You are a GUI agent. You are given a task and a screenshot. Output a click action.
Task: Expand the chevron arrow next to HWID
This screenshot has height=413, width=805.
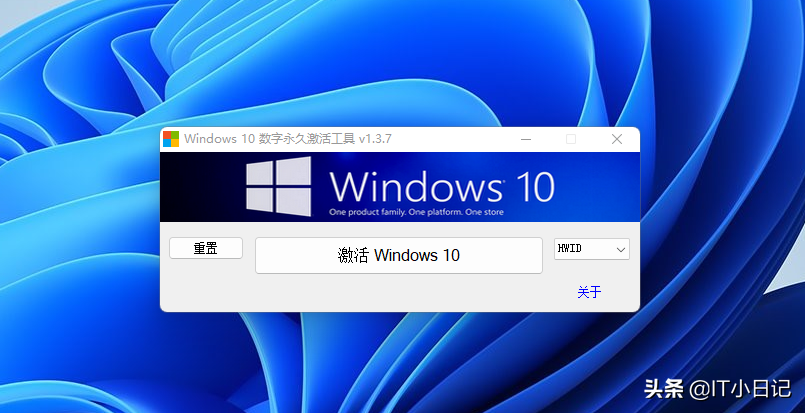(x=621, y=250)
